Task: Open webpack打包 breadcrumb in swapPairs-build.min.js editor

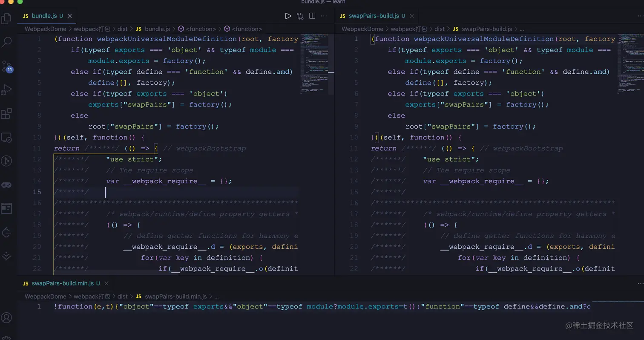Action: 92,297
